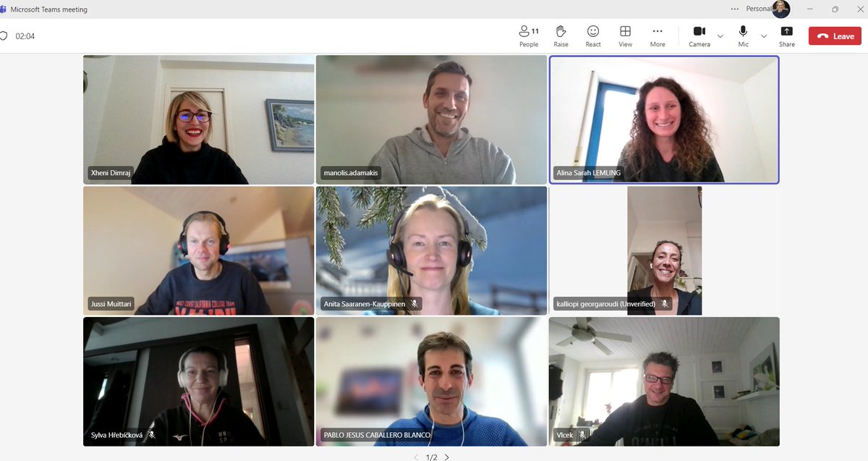Change the meeting View layout

625,36
